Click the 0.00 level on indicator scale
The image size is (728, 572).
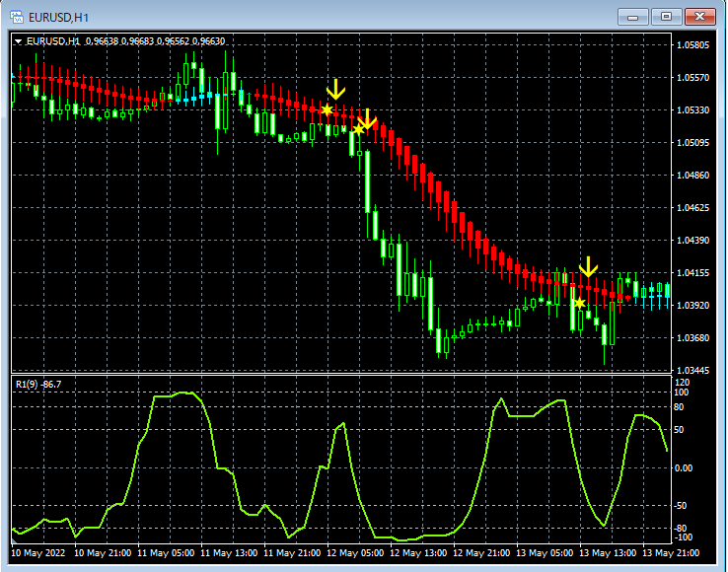686,468
